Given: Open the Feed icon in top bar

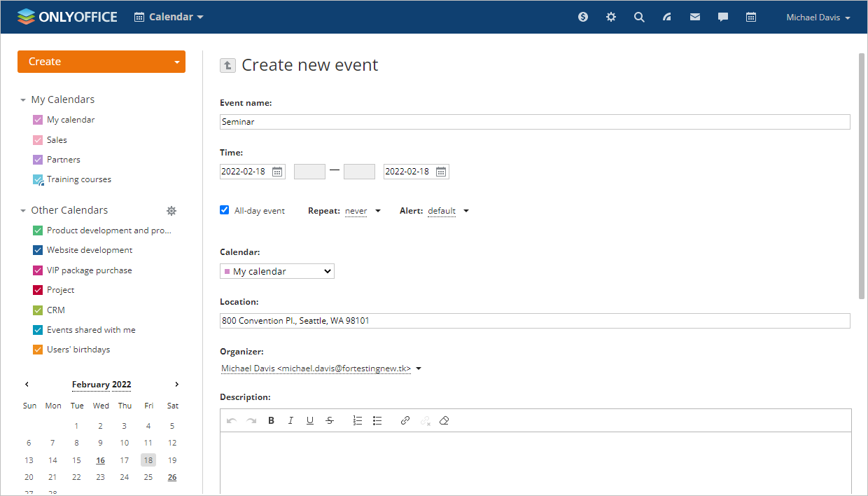Looking at the screenshot, I should pyautogui.click(x=666, y=17).
